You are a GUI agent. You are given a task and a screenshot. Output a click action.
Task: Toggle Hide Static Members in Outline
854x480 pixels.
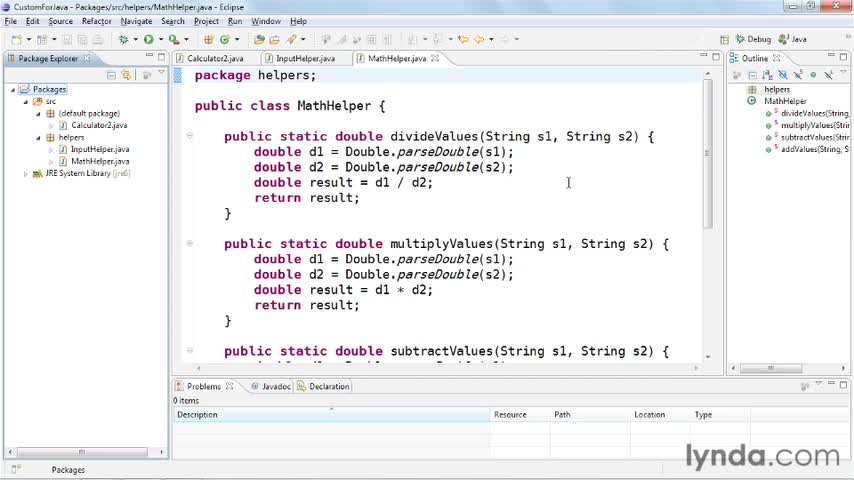click(798, 75)
